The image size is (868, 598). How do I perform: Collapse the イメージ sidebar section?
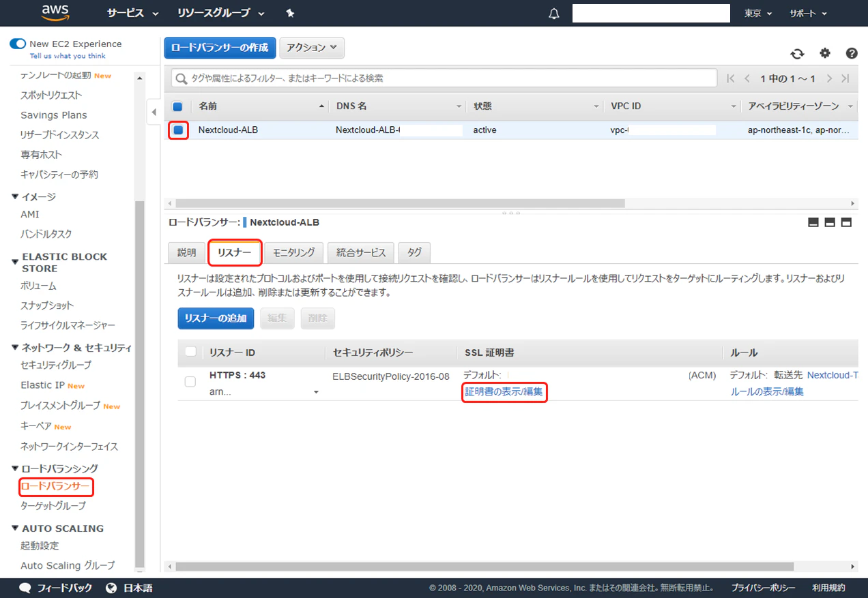pos(16,196)
